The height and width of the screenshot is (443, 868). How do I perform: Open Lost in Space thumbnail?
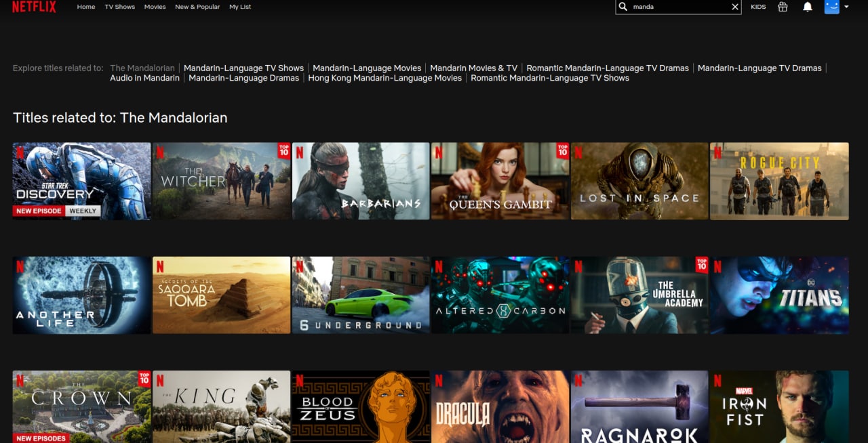[x=640, y=181]
